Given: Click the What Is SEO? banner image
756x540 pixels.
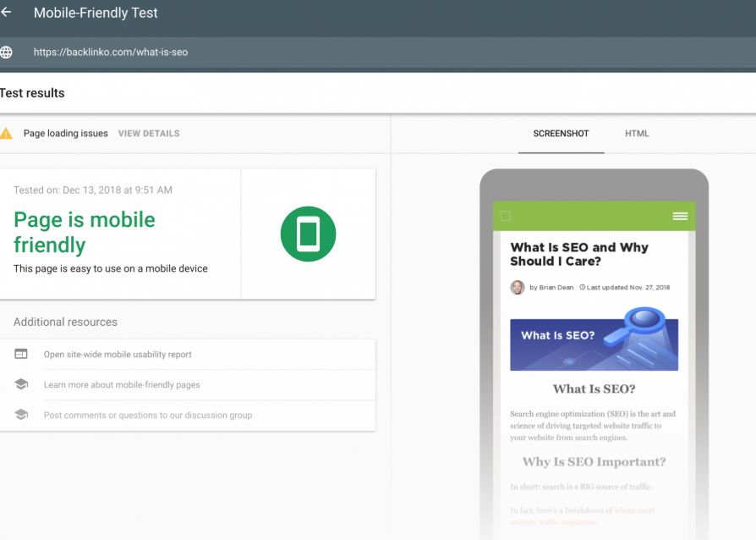Looking at the screenshot, I should (x=594, y=339).
